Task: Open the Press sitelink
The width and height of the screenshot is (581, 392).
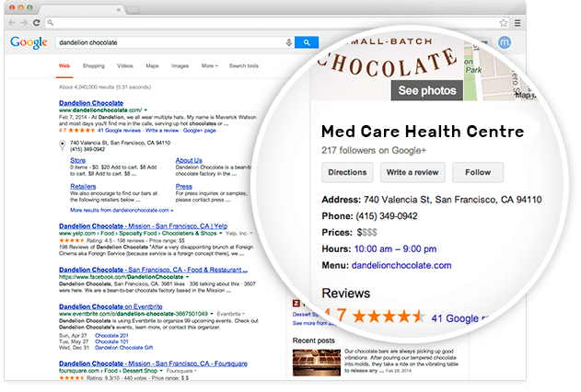Action: pyautogui.click(x=184, y=186)
